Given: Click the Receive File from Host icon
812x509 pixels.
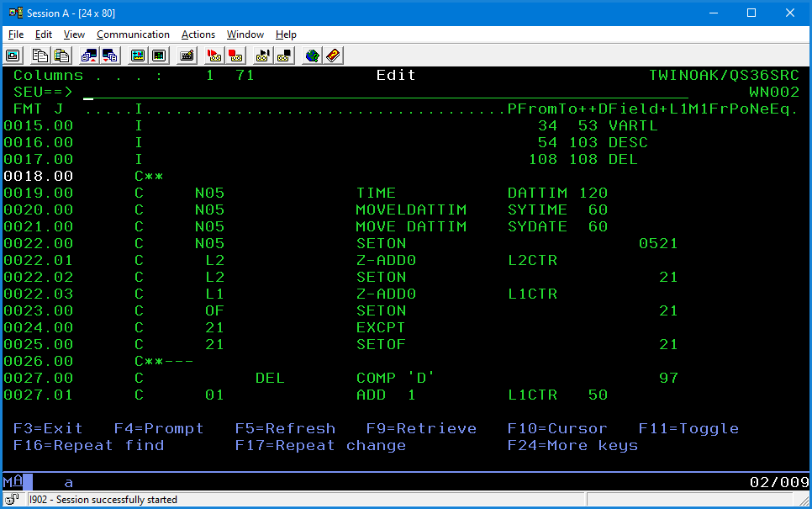Looking at the screenshot, I should point(110,56).
